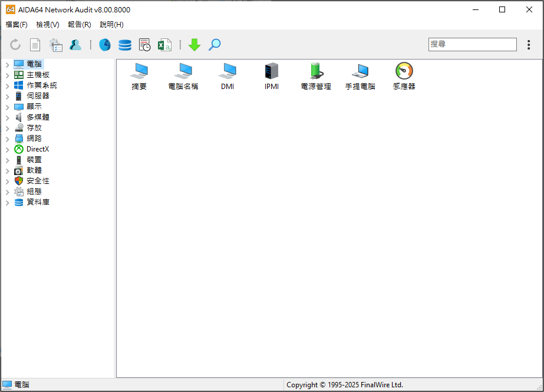The image size is (544, 392).
Task: Open the blue database icon in toolbar
Action: (x=125, y=45)
